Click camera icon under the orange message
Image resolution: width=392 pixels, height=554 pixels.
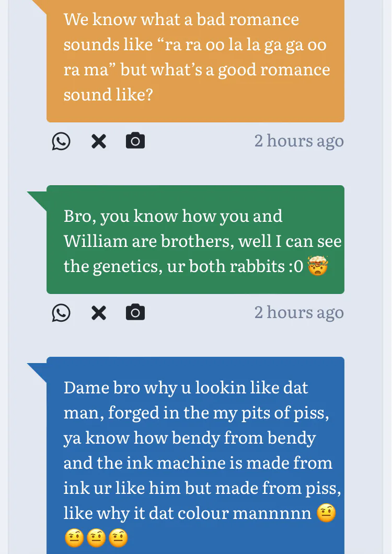pyautogui.click(x=135, y=141)
